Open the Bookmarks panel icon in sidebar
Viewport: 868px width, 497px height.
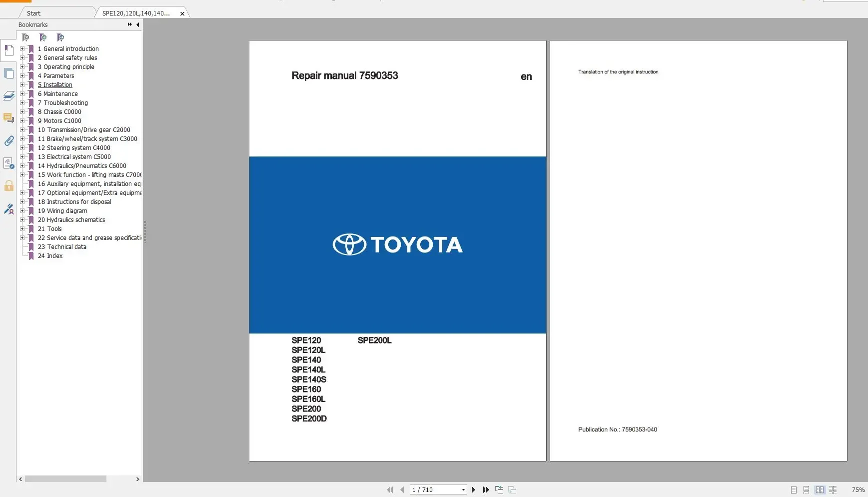click(x=8, y=50)
